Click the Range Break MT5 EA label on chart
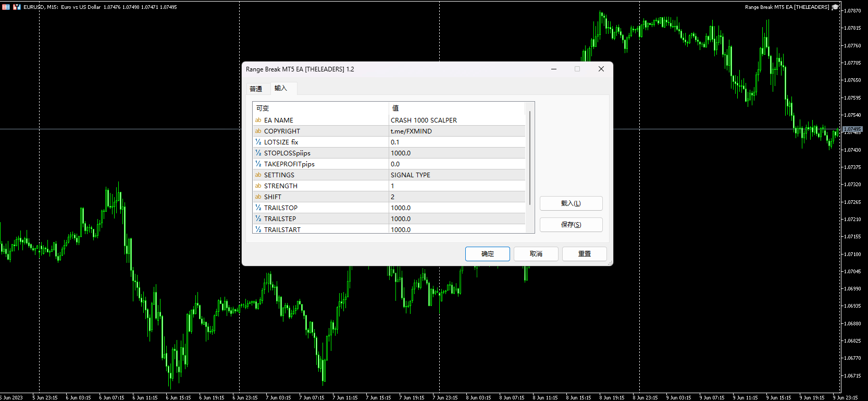This screenshot has height=401, width=868. click(787, 7)
